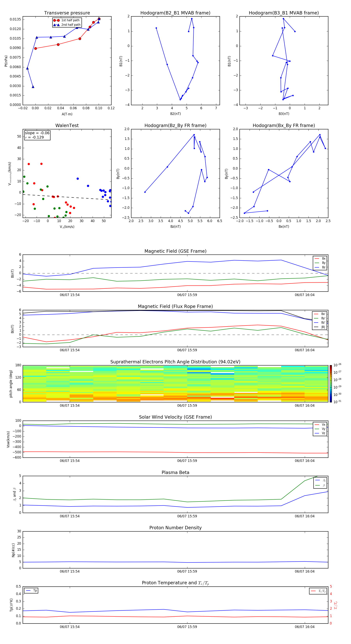Click the 'Plasma Beta' plot title

click(175, 472)
